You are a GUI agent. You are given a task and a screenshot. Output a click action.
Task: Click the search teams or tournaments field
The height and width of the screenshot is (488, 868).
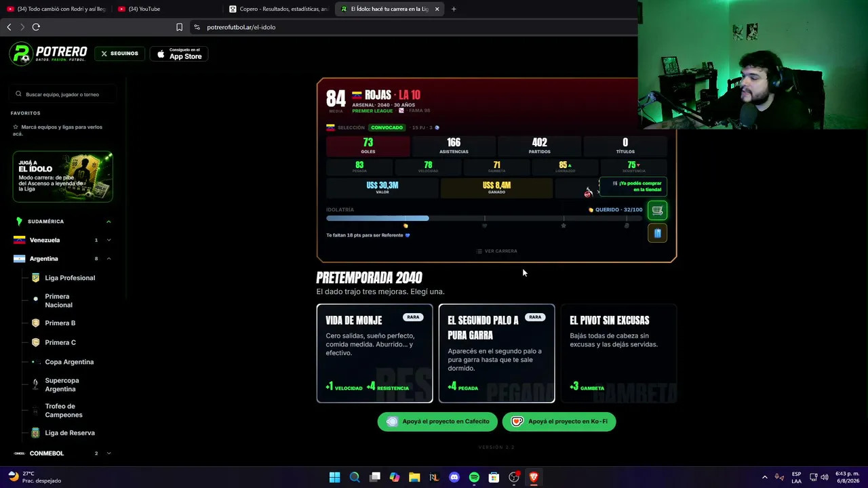63,94
